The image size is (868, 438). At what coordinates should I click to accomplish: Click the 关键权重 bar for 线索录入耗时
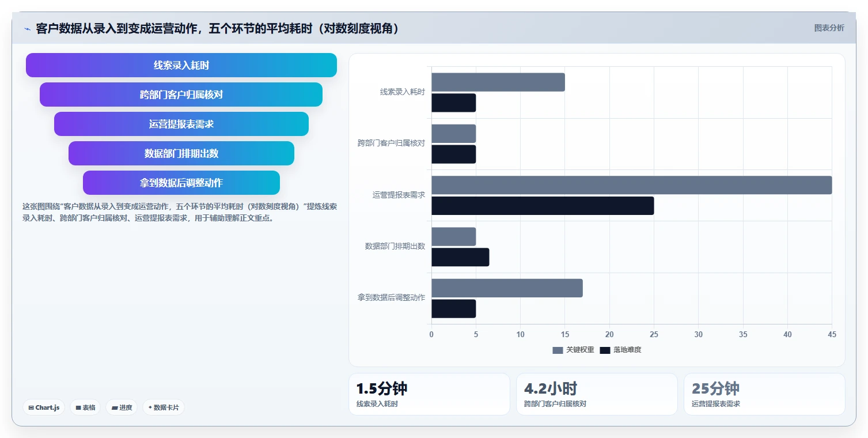pos(498,82)
